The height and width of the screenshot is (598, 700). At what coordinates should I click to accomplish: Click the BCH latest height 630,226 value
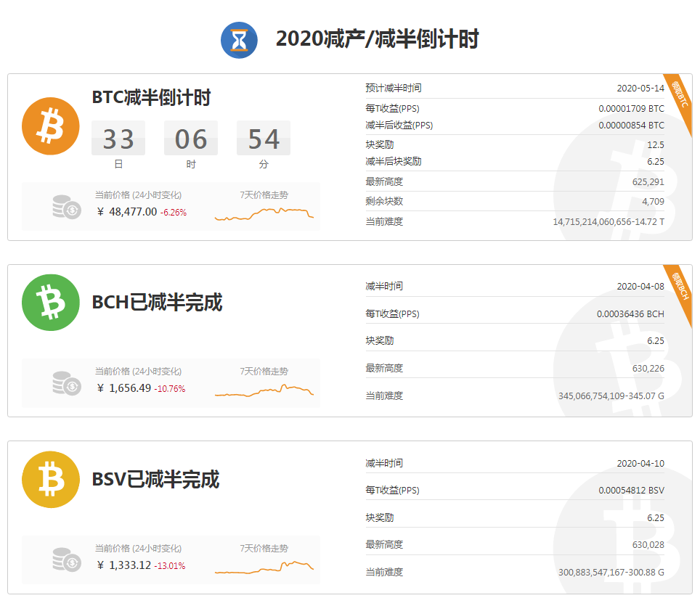(x=648, y=369)
